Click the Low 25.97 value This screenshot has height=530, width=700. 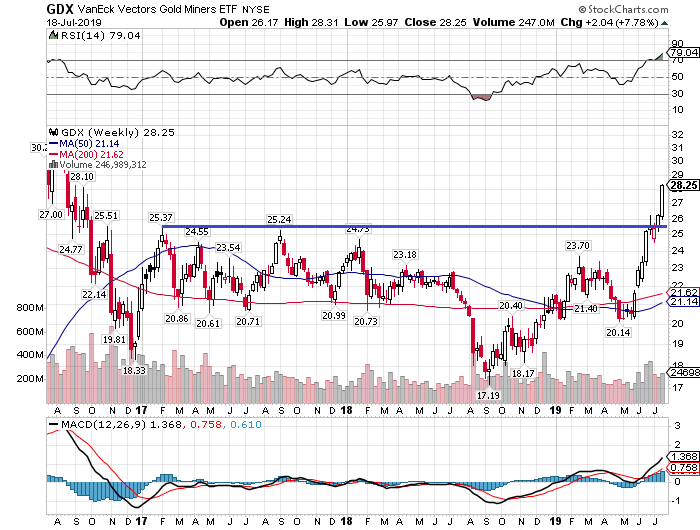[371, 22]
